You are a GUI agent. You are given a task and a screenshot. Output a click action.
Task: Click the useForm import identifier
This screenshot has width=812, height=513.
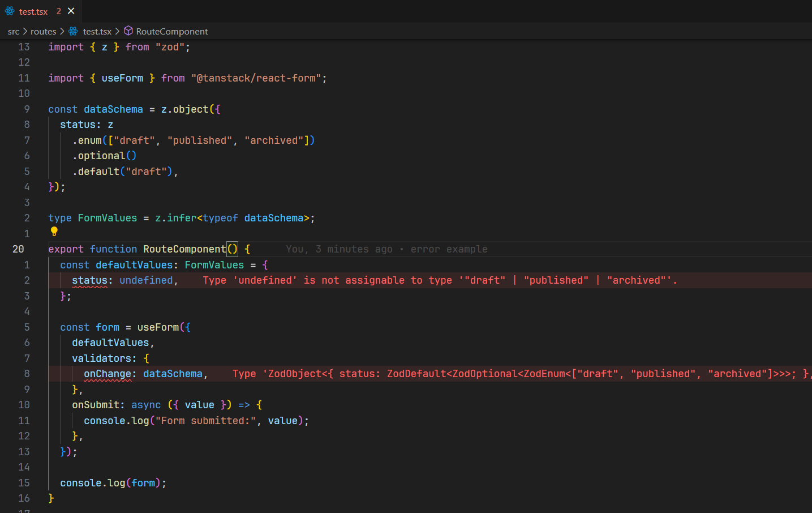click(x=122, y=78)
